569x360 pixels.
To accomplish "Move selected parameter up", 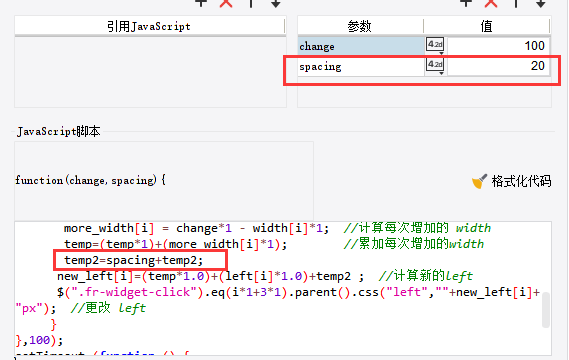I will pos(516,3).
